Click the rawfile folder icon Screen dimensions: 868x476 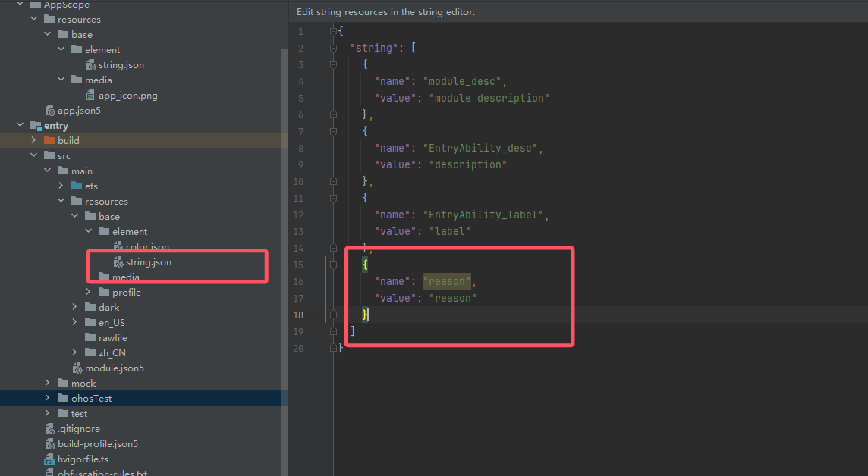tap(90, 337)
